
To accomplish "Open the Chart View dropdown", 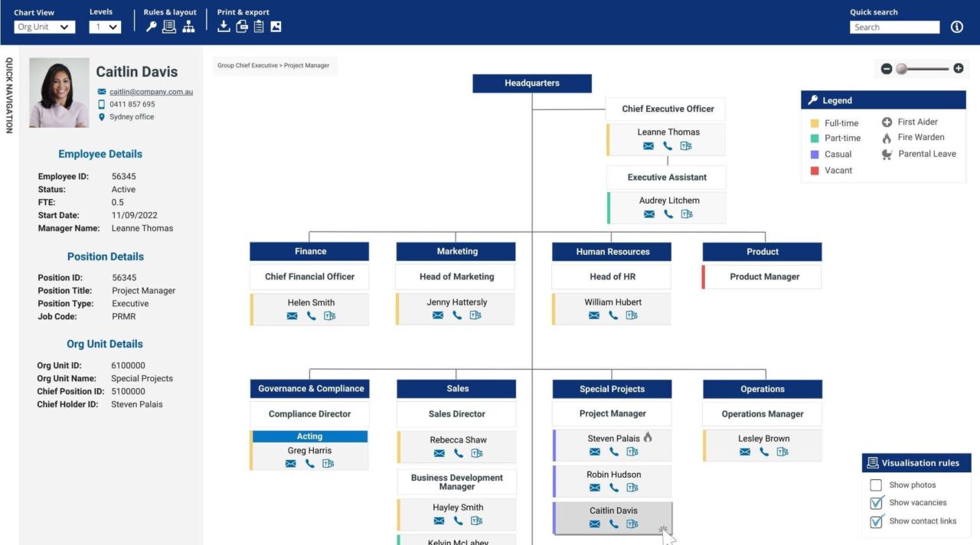I will (x=44, y=27).
